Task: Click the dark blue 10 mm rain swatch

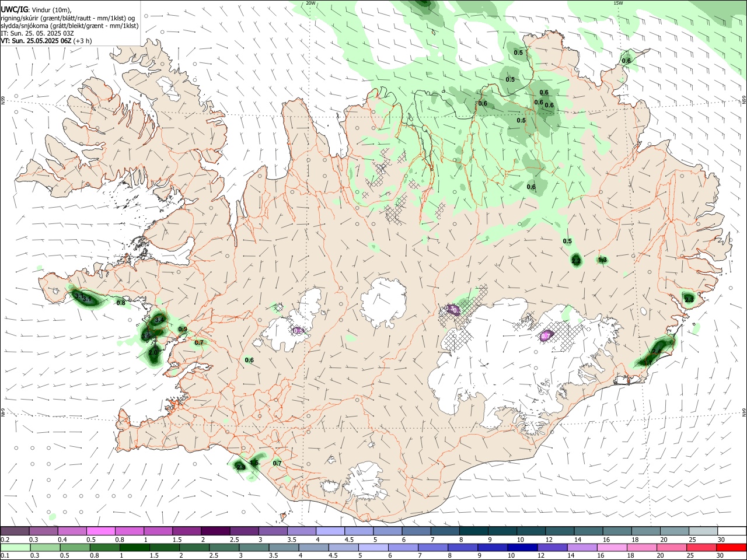Action: [522, 547]
